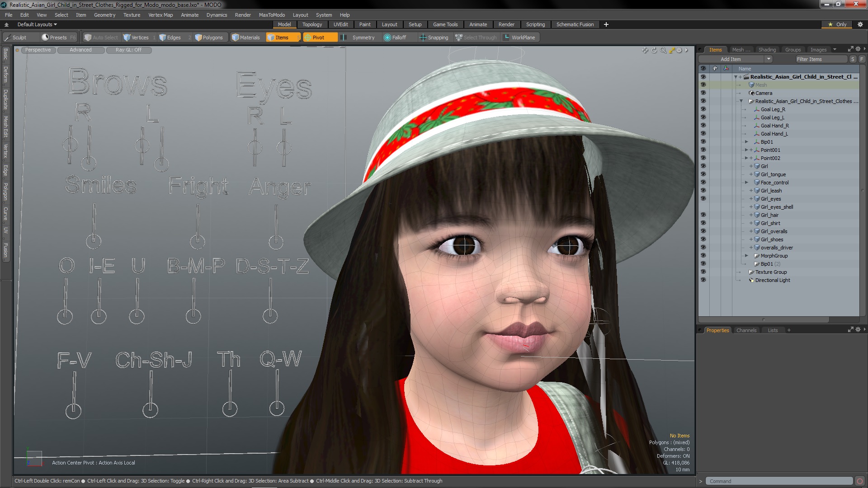Screen dimensions: 868x488
Task: Open the MaxToModo menu
Action: [x=272, y=15]
